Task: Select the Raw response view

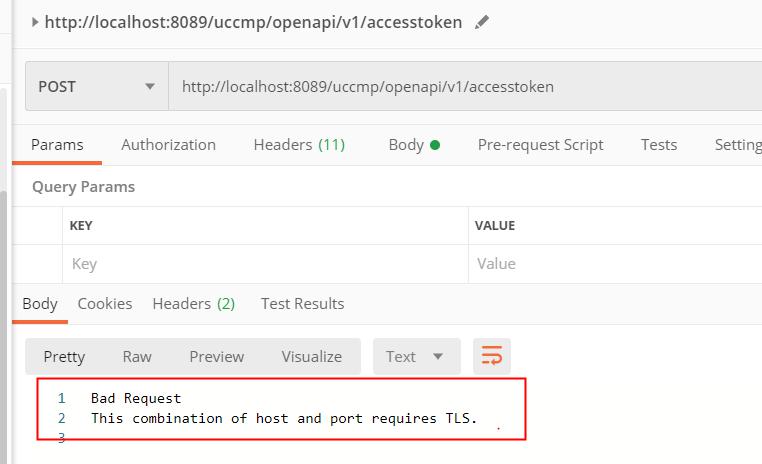Action: point(137,357)
